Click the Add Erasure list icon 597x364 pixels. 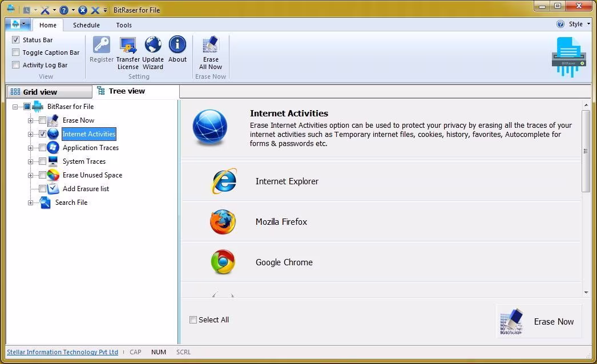point(53,188)
